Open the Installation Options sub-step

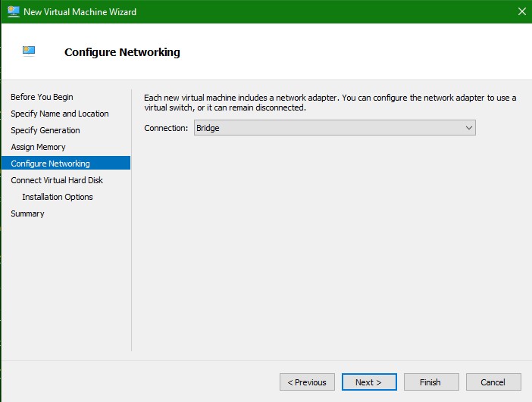coord(58,197)
